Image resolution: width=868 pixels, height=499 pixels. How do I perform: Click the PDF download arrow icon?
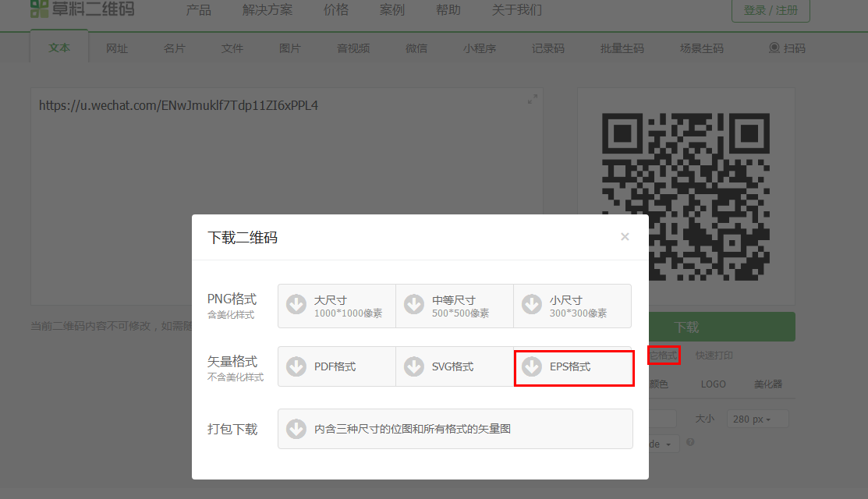coord(296,366)
